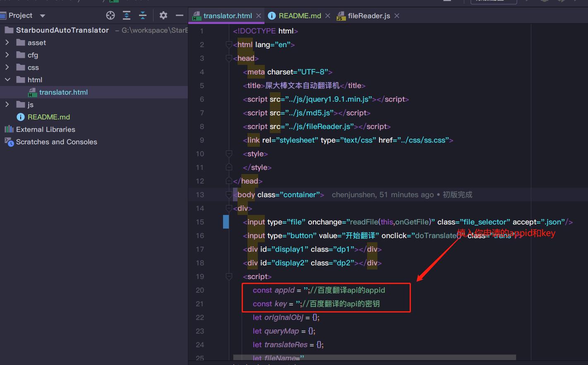
Task: Click the locate/select opened file target icon
Action: tap(110, 16)
